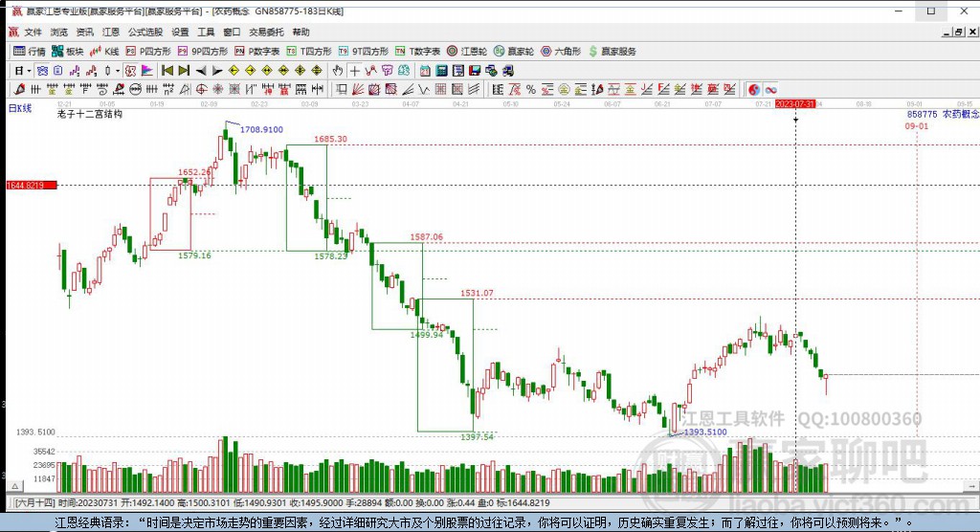Click the 1685.30 resistance level label
The image size is (980, 532).
(x=330, y=139)
